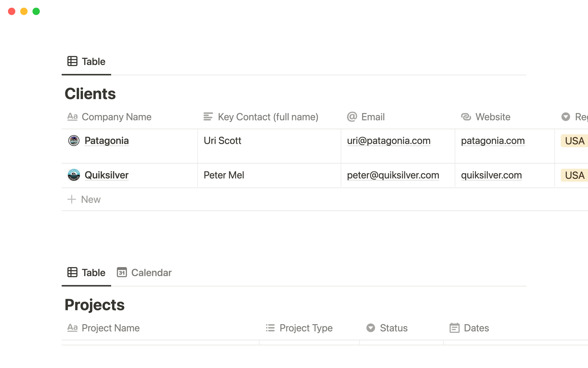Open the uri@patagonia.com email link
Viewport: 588px width, 368px height.
[389, 141]
